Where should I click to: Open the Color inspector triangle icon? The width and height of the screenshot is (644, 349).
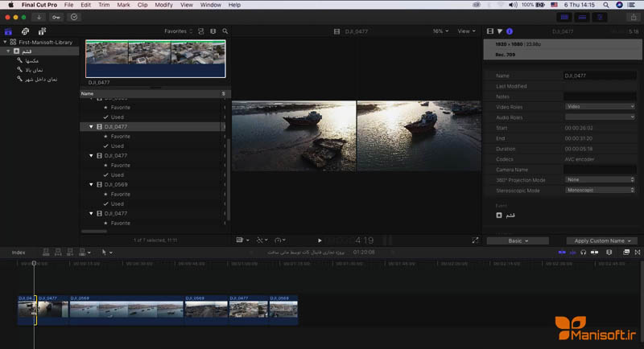tap(500, 31)
